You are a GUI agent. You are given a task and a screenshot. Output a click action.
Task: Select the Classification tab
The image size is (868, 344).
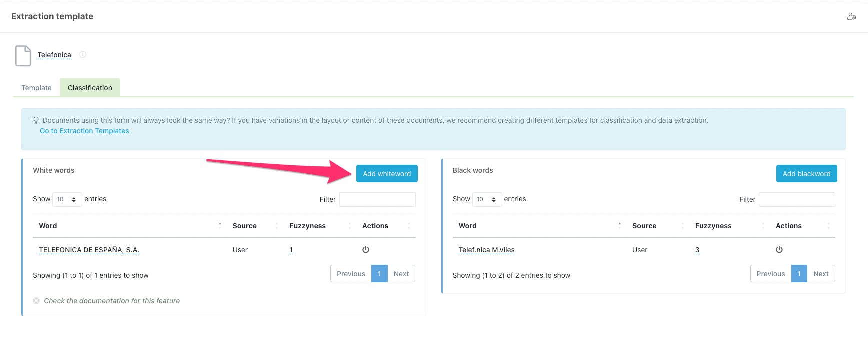[90, 88]
